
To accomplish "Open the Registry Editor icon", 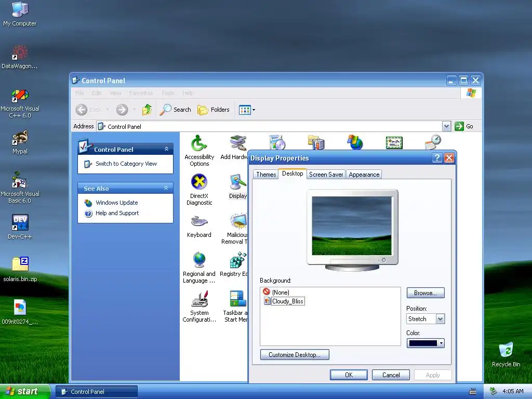I will tap(234, 264).
